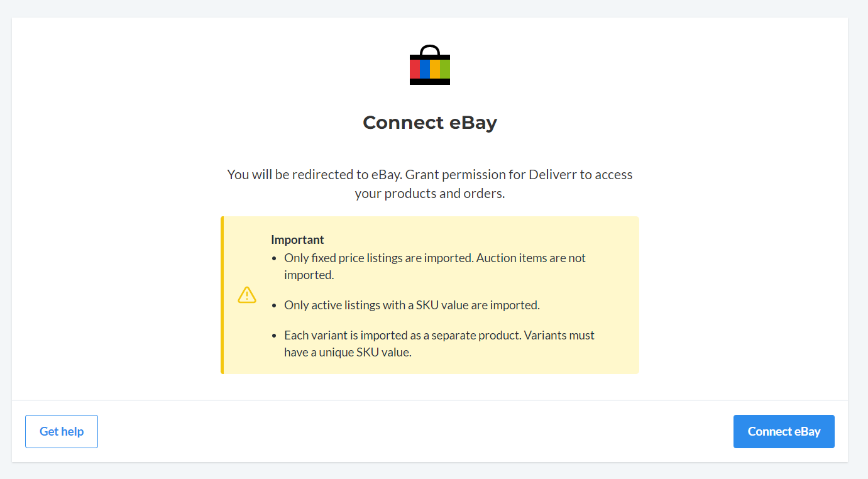Screen dimensions: 868x479
Task: Select the bold "Important" notice label
Action: (x=297, y=239)
